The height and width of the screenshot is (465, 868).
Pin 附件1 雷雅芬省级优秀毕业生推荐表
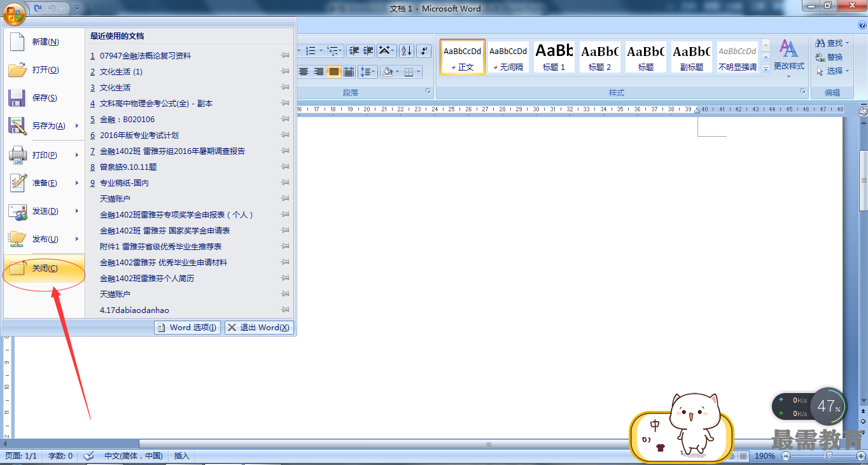[284, 246]
